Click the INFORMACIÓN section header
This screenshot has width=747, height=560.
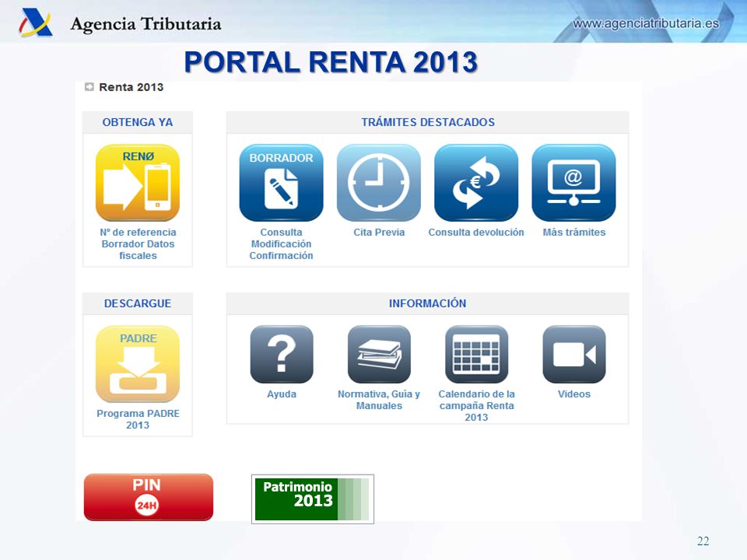click(428, 303)
